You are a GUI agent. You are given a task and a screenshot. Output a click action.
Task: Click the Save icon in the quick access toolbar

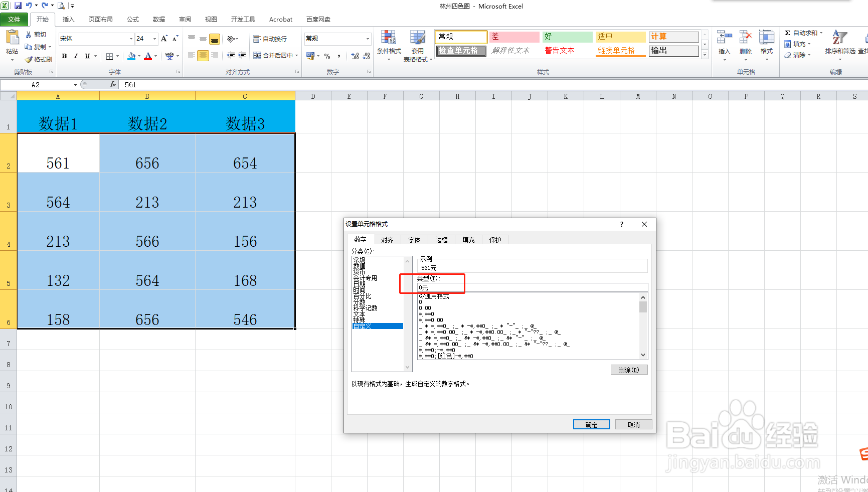pyautogui.click(x=18, y=6)
